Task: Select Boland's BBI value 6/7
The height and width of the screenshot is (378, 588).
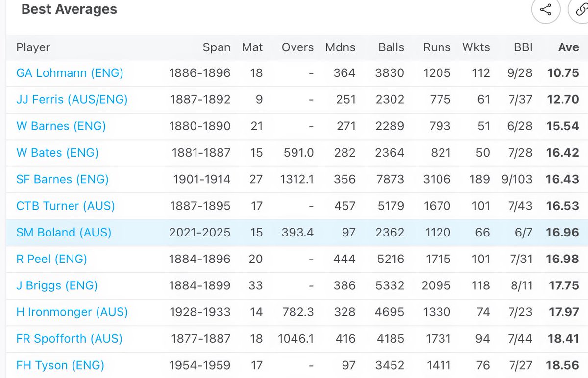Action: tap(524, 232)
